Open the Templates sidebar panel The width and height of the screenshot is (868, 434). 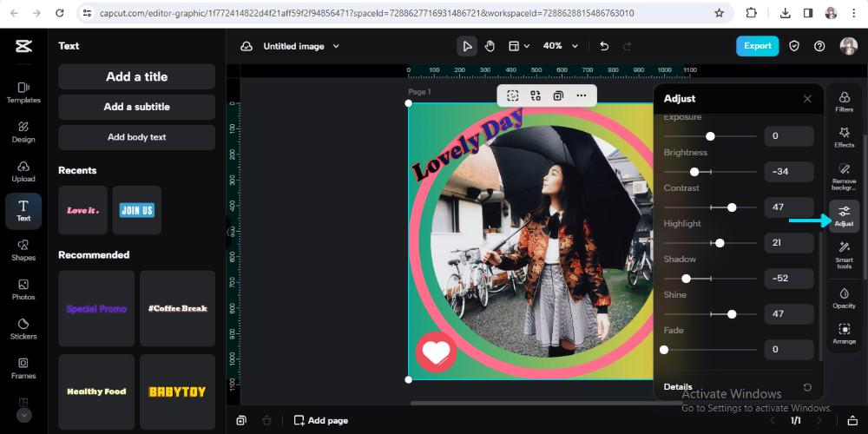point(23,93)
